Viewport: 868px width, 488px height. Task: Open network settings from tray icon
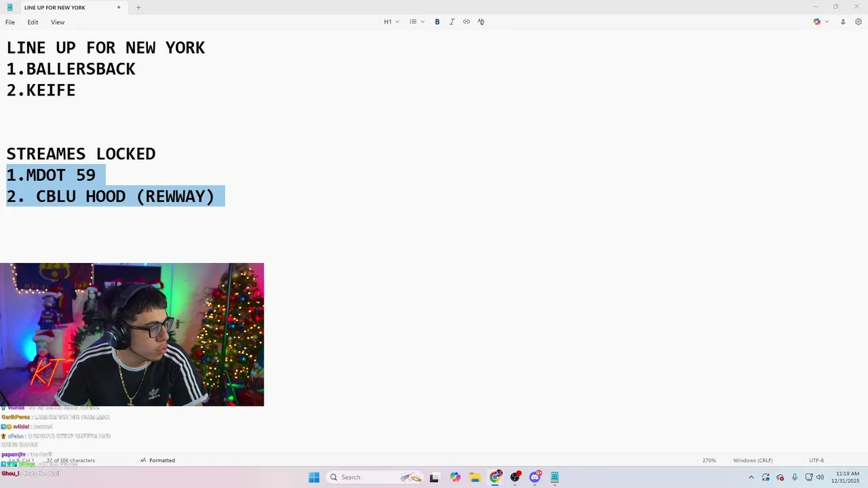click(x=809, y=477)
